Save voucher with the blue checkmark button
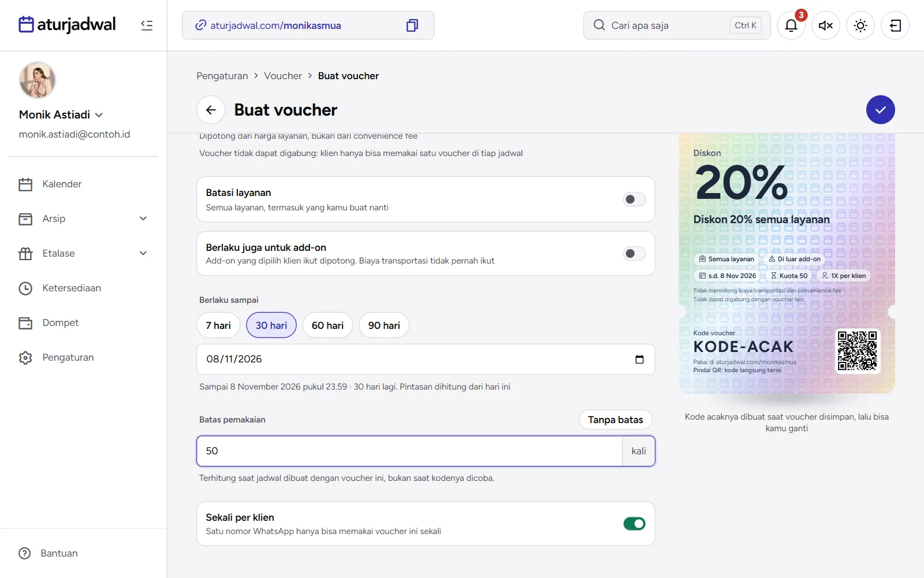Viewport: 924px width, 578px height. [x=881, y=110]
